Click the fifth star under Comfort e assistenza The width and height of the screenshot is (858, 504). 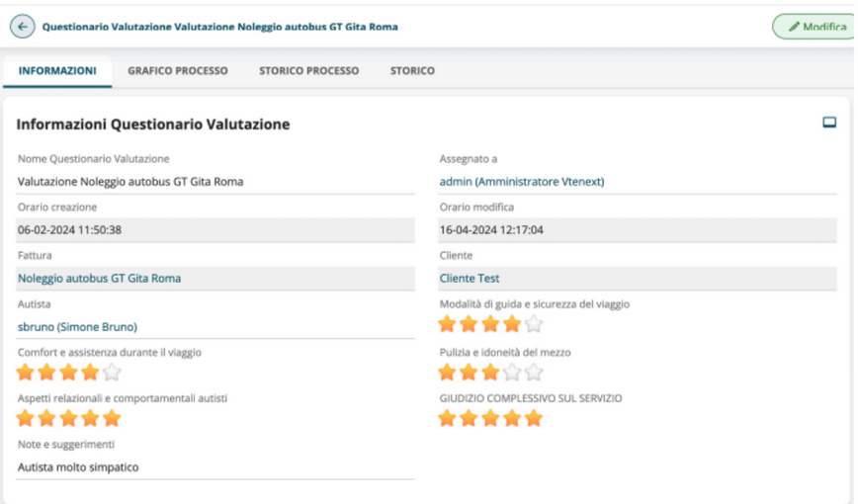[x=112, y=373]
